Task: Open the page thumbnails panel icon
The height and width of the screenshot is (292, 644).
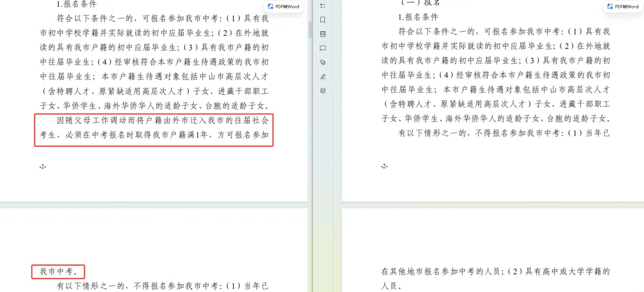Action: click(323, 33)
